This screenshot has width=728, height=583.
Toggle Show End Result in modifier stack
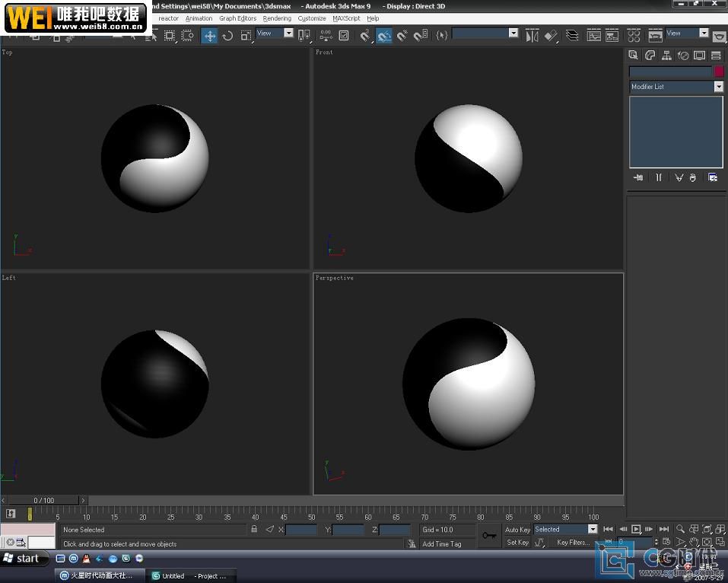point(658,177)
